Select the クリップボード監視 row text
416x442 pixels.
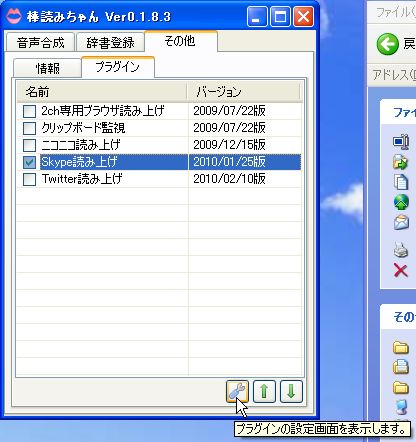[x=83, y=128]
